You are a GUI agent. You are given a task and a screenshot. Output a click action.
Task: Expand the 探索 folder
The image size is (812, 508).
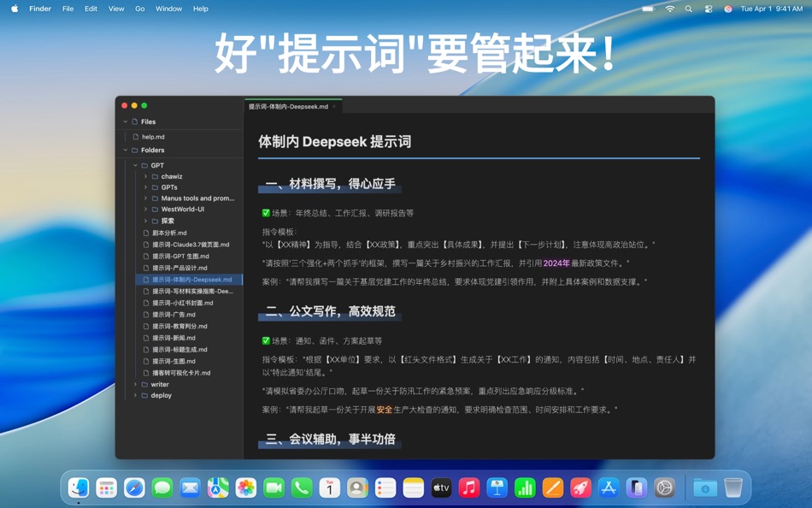(x=145, y=221)
